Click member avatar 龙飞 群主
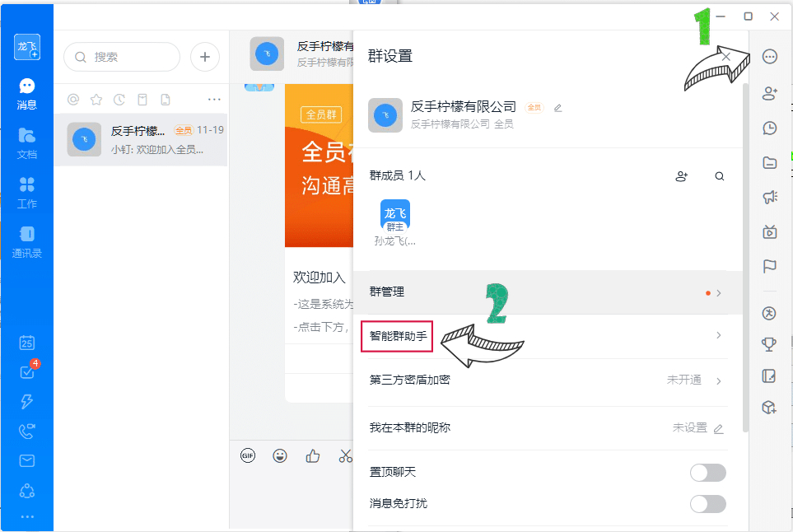The image size is (793, 532). (x=395, y=216)
